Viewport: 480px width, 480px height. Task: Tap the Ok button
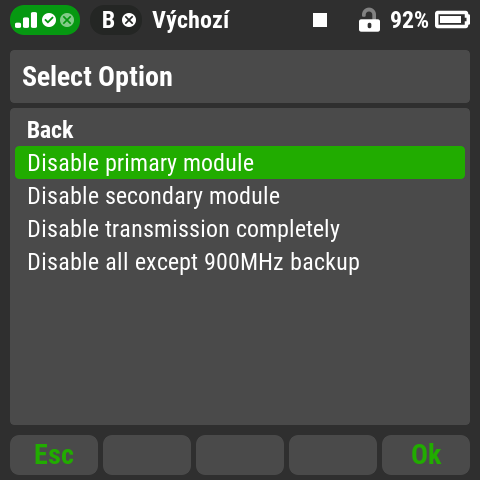pyautogui.click(x=426, y=455)
